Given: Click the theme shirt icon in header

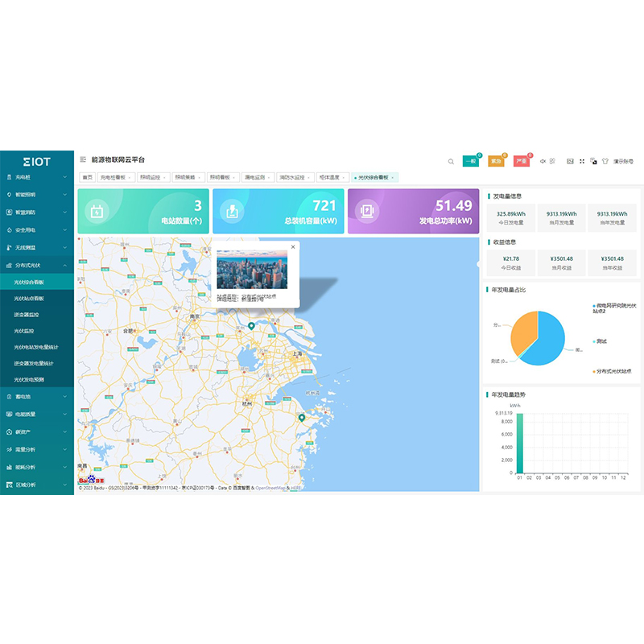Looking at the screenshot, I should coord(605,161).
